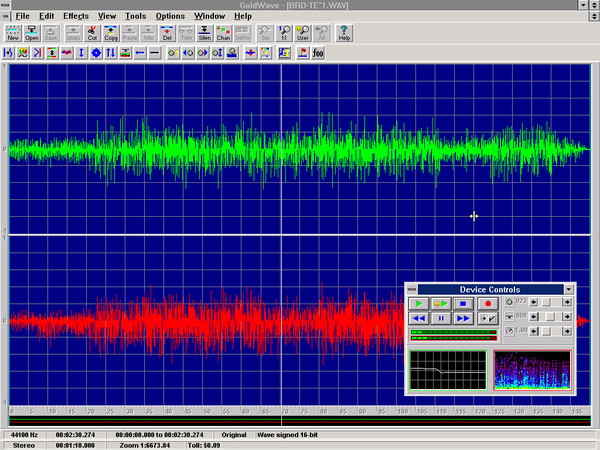Open the Window menu
This screenshot has width=600, height=450.
pos(209,16)
